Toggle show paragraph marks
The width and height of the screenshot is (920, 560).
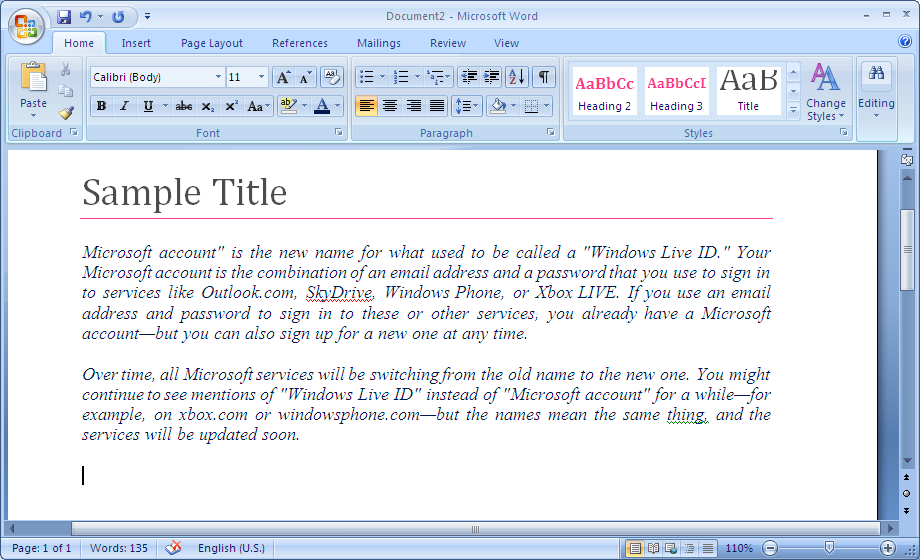click(544, 77)
